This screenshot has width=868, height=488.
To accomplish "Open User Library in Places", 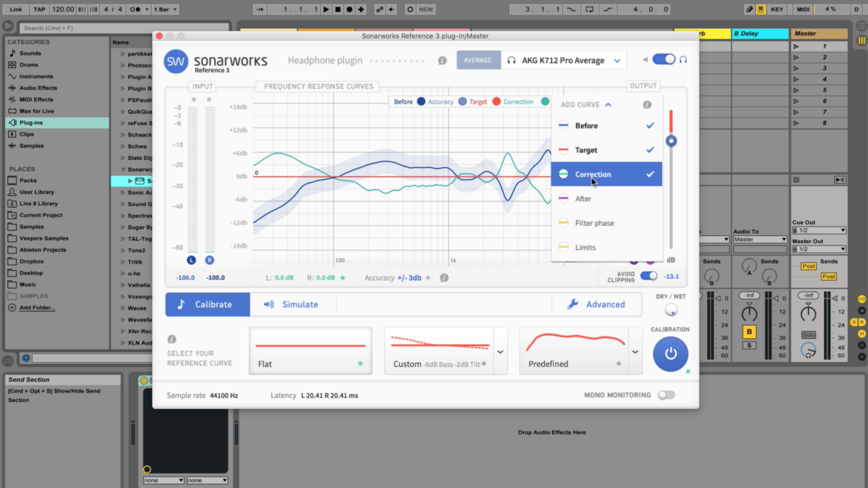I will coord(37,192).
